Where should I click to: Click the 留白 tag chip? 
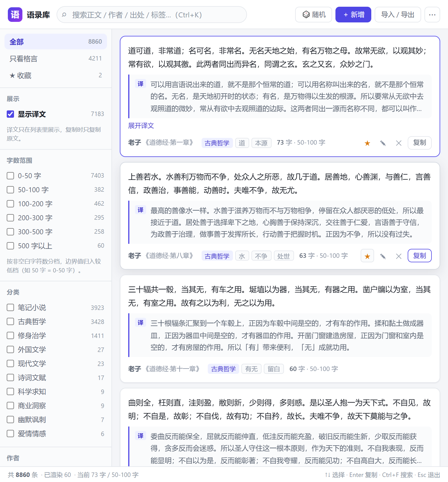point(274,369)
